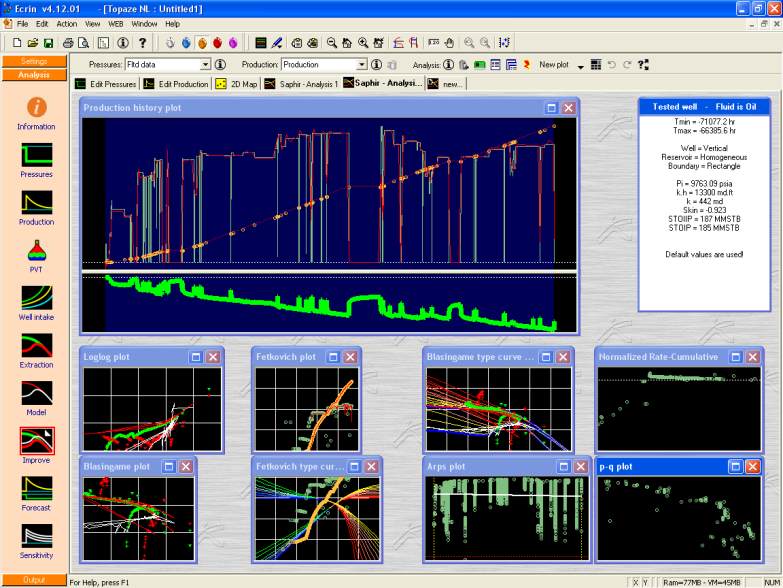
Task: Open the Sensitivity sidebar icon
Action: click(x=36, y=536)
